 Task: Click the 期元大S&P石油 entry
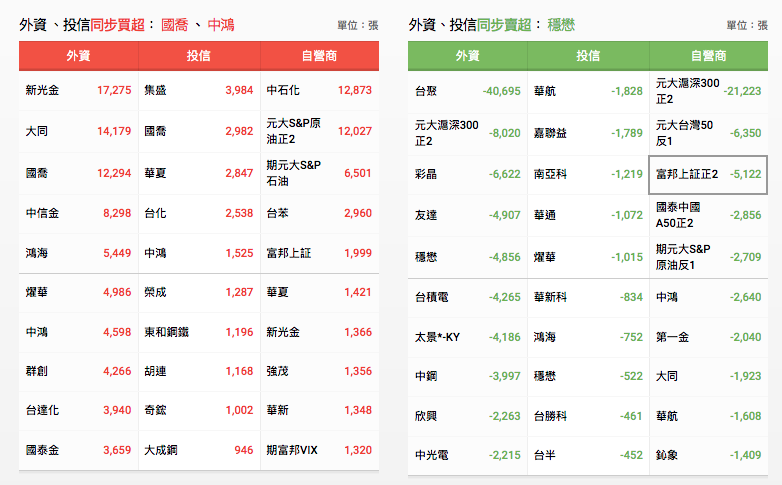[294, 173]
